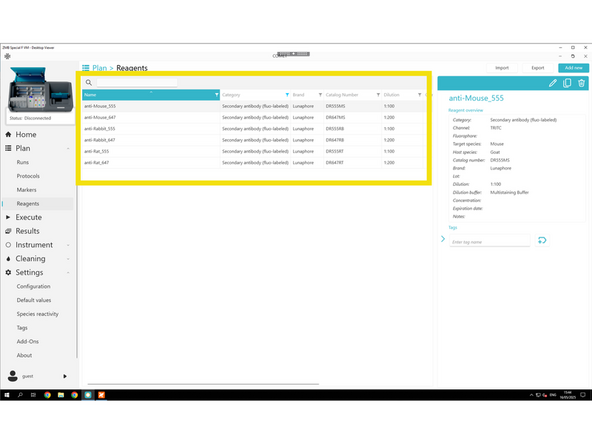Click the Execute play icon
592x444 pixels.
8,217
